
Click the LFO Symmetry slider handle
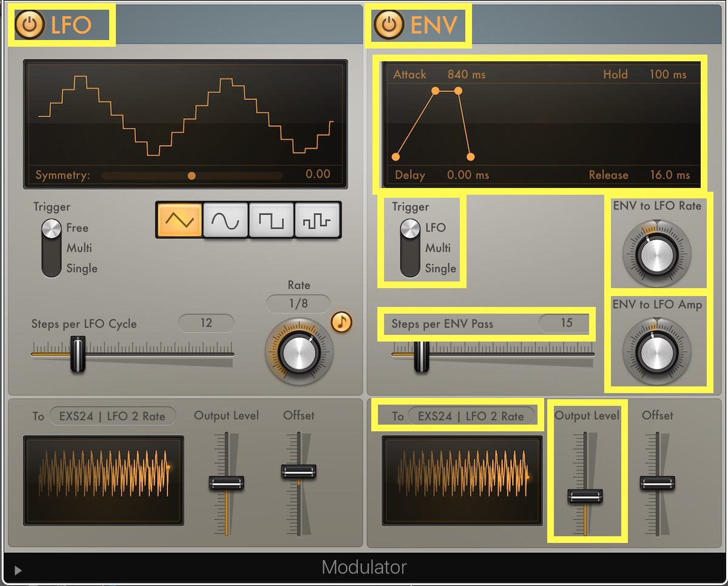click(x=192, y=176)
